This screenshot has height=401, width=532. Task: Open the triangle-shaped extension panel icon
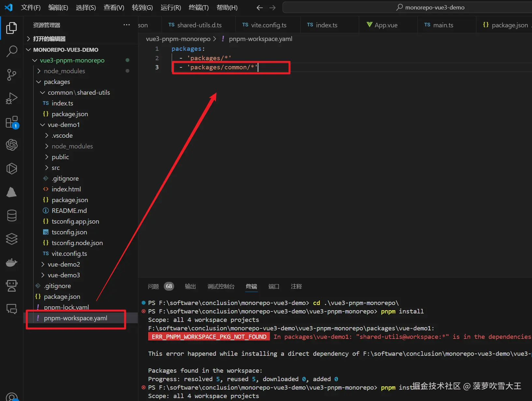tap(12, 192)
